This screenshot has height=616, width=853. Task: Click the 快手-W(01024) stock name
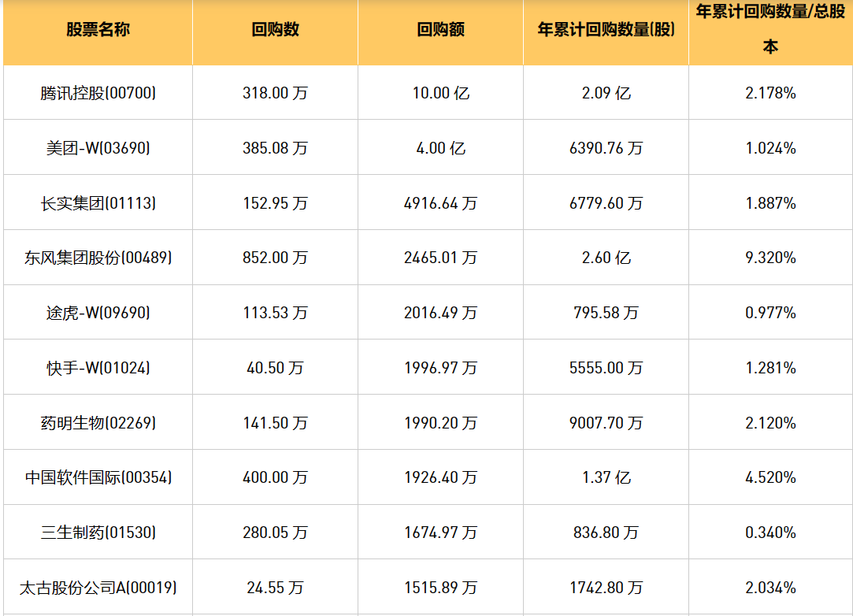pos(98,368)
